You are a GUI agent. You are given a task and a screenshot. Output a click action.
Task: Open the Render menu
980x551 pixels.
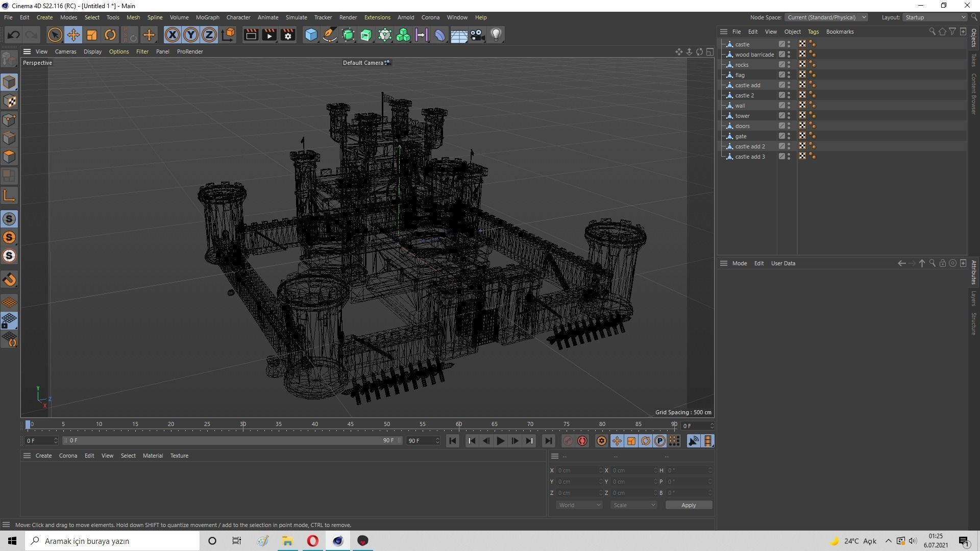[348, 17]
